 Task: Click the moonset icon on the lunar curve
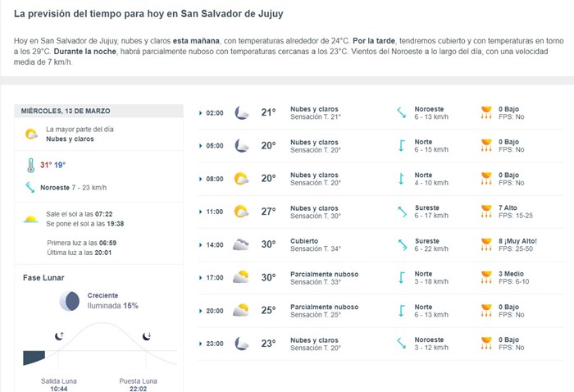pyautogui.click(x=147, y=335)
